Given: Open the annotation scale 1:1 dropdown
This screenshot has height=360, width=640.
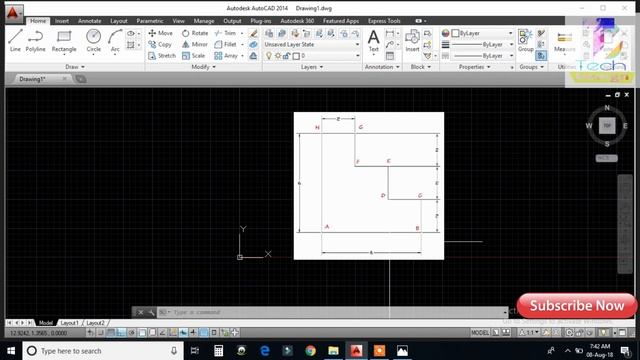Looking at the screenshot, I should (529, 333).
